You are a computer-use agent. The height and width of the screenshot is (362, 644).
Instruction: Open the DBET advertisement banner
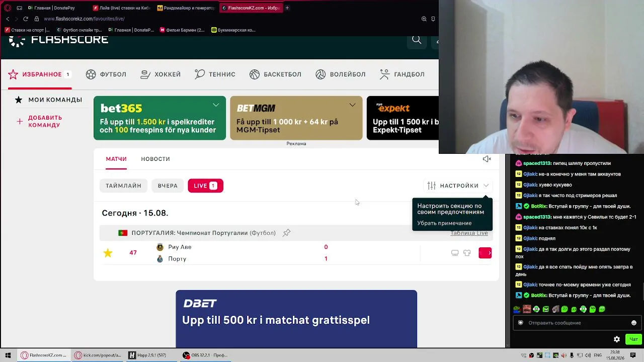(296, 319)
